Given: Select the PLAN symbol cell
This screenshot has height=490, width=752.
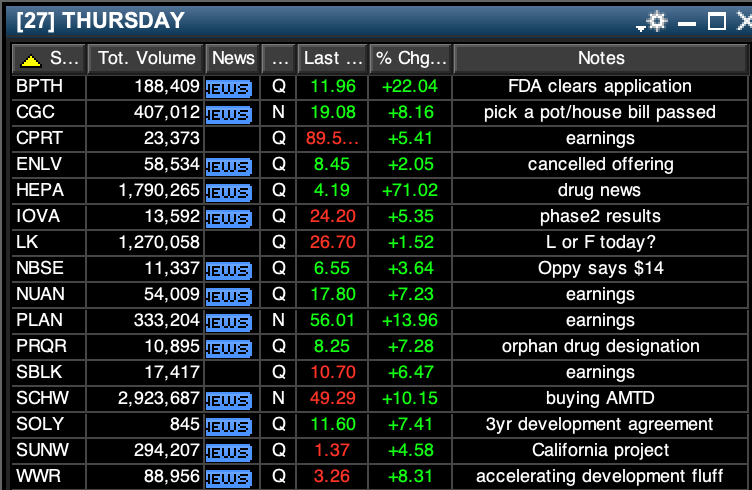Looking at the screenshot, I should pyautogui.click(x=48, y=320).
